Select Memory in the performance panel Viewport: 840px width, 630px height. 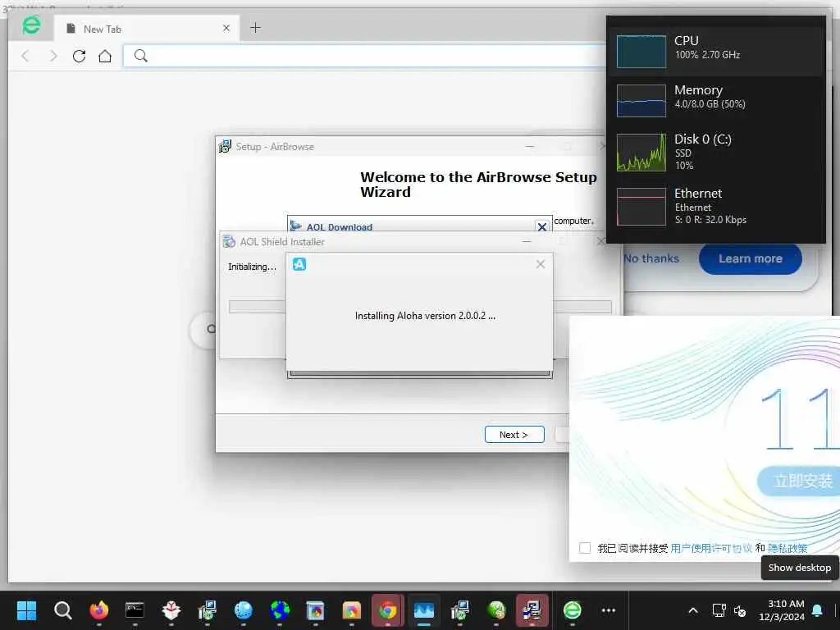coord(716,99)
